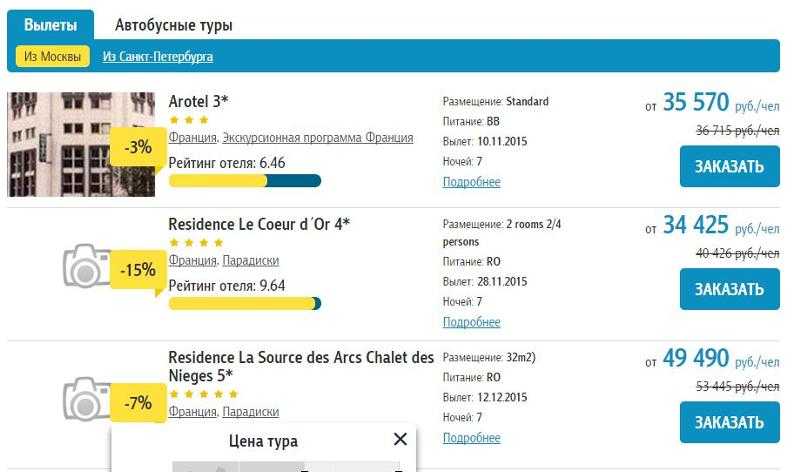800x472 pixels.
Task: Click the camera placeholder for Residence La Source des Arcs
Action: click(87, 399)
